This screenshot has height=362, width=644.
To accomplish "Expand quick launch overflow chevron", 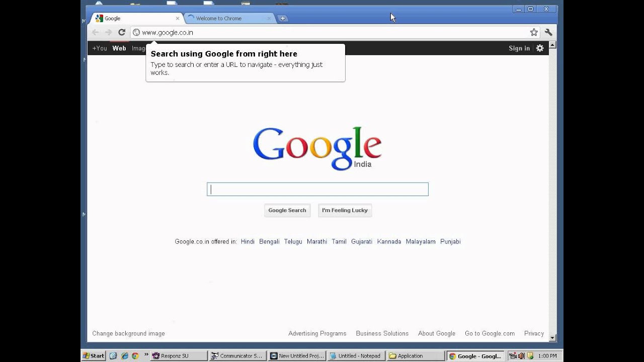I will click(x=146, y=354).
